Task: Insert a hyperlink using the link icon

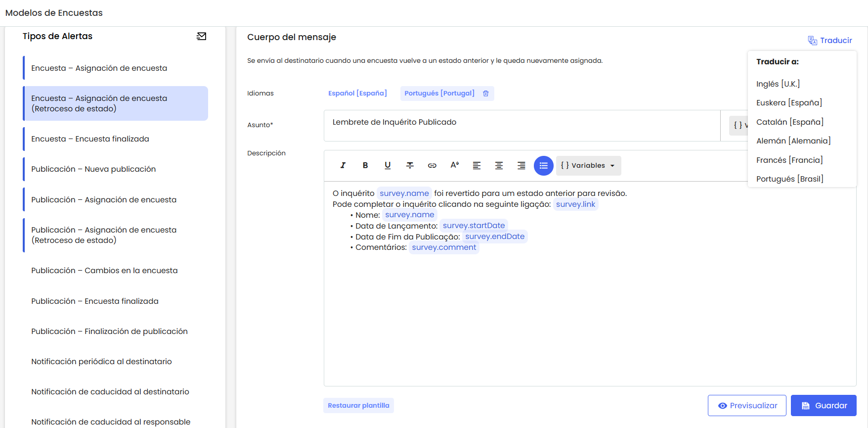Action: 432,165
